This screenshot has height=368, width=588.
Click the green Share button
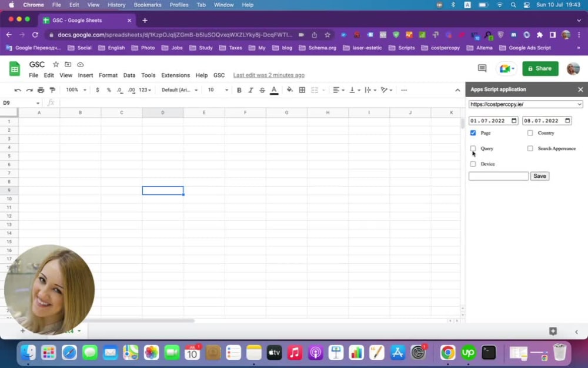(x=540, y=69)
